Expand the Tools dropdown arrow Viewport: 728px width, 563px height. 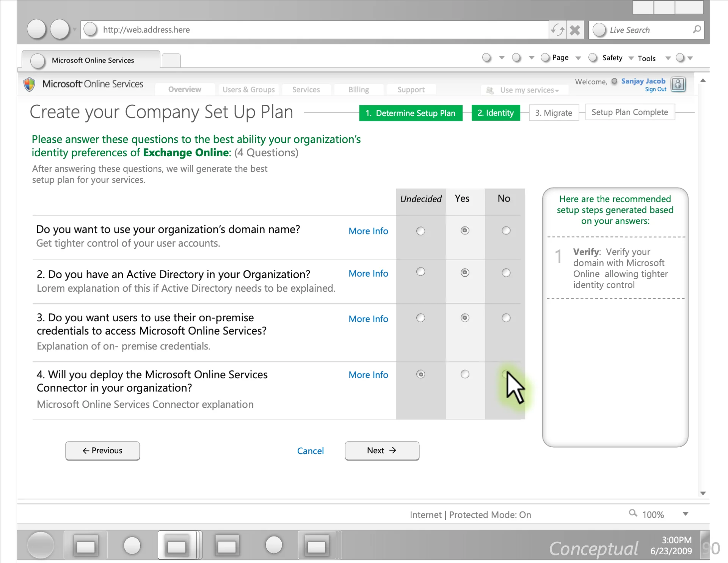coord(668,58)
